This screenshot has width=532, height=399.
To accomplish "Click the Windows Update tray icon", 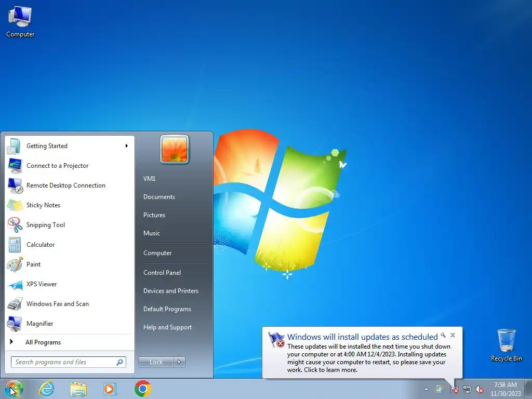I will [440, 389].
